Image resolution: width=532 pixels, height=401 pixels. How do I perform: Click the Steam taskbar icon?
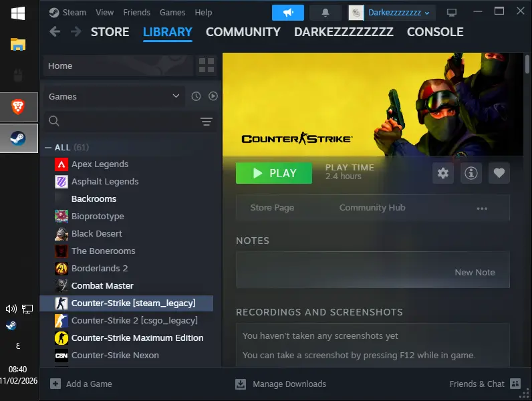(18, 138)
